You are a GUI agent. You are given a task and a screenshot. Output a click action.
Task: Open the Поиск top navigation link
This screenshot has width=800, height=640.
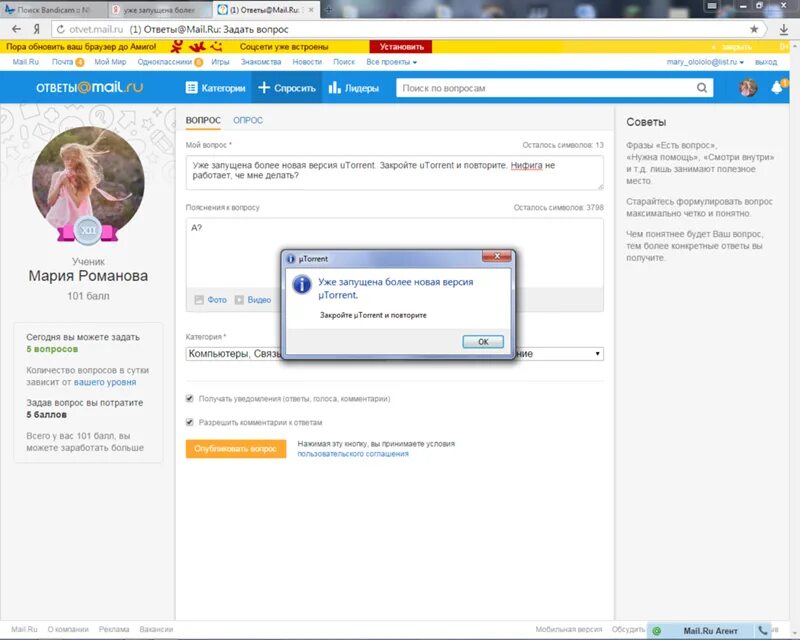click(x=344, y=62)
